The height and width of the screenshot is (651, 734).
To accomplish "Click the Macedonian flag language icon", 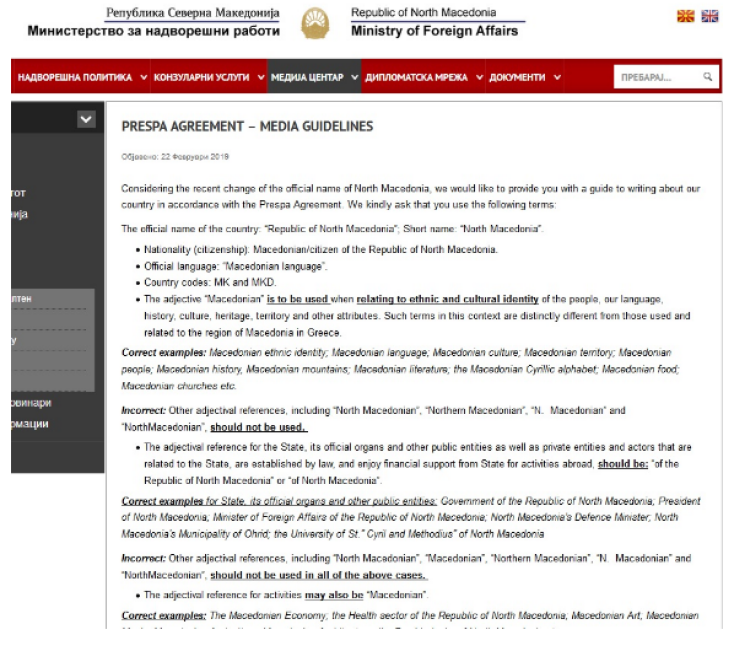I will pyautogui.click(x=685, y=16).
